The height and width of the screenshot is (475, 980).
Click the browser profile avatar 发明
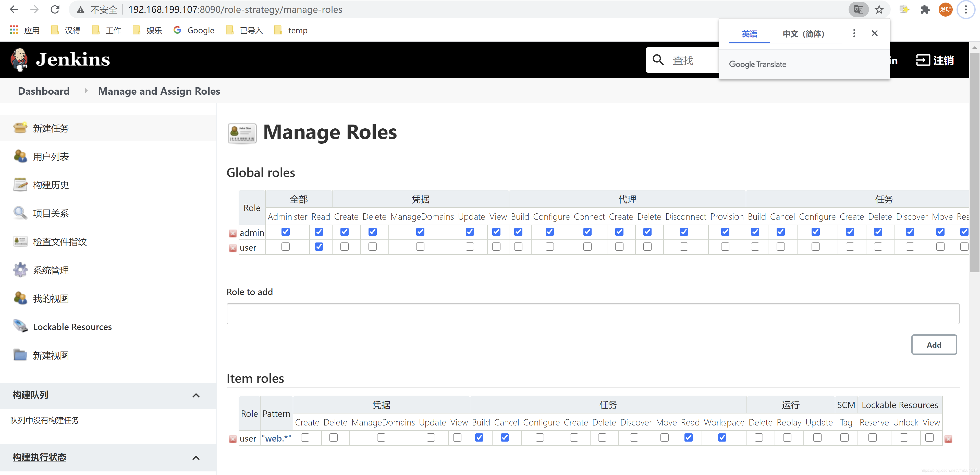pos(945,9)
